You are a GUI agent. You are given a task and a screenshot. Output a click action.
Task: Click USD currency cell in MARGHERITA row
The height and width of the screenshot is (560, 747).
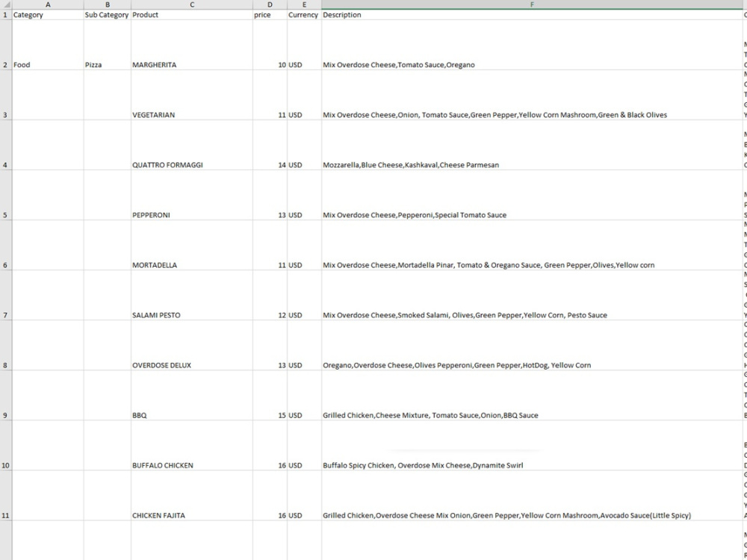304,45
